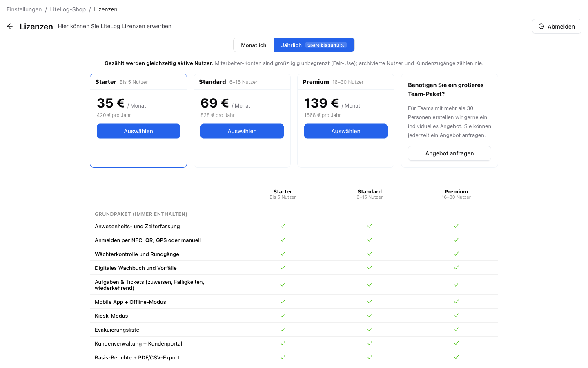Click Standard checkmark for Anmelden per NFC row

(x=370, y=240)
